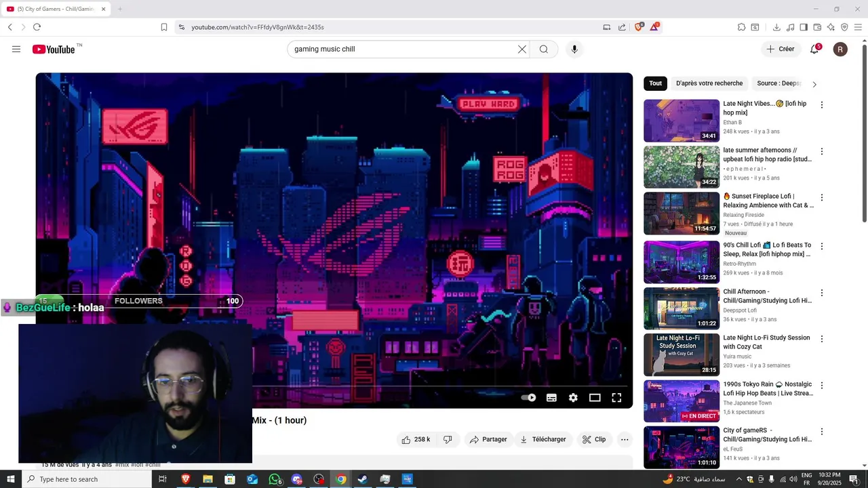The width and height of the screenshot is (868, 488).
Task: Open options for Sunset Fireplace Lofi video
Action: pyautogui.click(x=822, y=198)
